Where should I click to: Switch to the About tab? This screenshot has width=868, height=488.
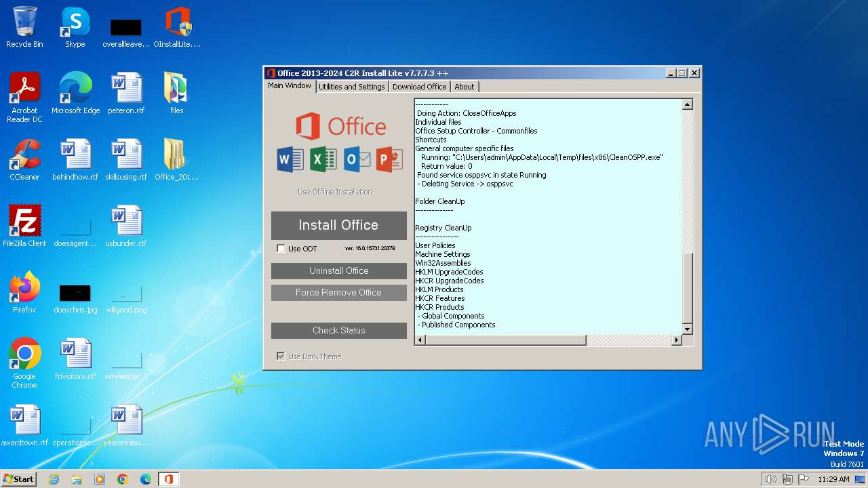click(x=465, y=87)
